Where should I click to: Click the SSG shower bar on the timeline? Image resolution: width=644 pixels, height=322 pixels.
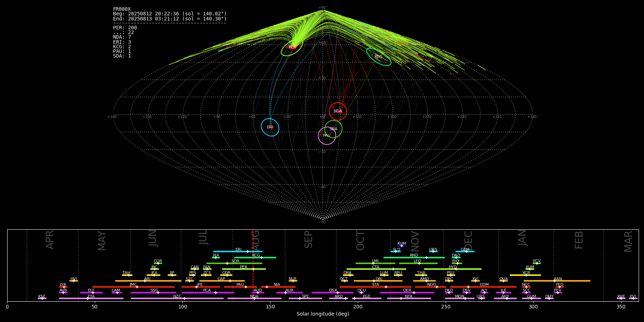pyautogui.click(x=153, y=293)
